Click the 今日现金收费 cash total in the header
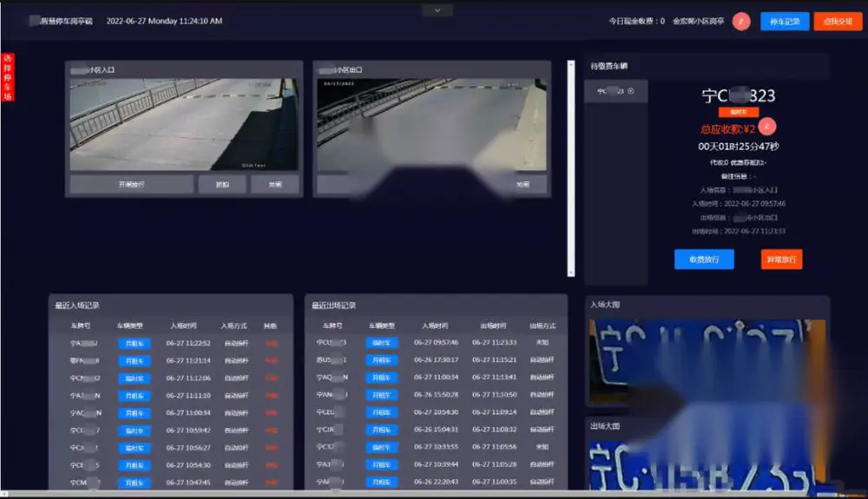This screenshot has height=499, width=868. [636, 21]
